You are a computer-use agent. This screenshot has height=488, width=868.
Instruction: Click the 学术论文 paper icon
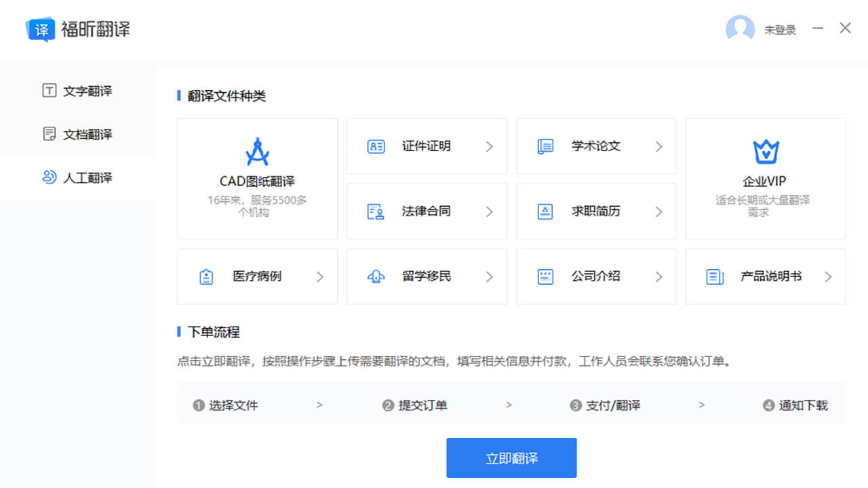click(x=545, y=146)
